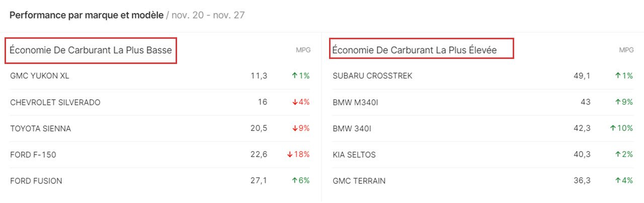
Task: Click the green up arrow for Subaru Crosstrek
Action: [x=618, y=76]
